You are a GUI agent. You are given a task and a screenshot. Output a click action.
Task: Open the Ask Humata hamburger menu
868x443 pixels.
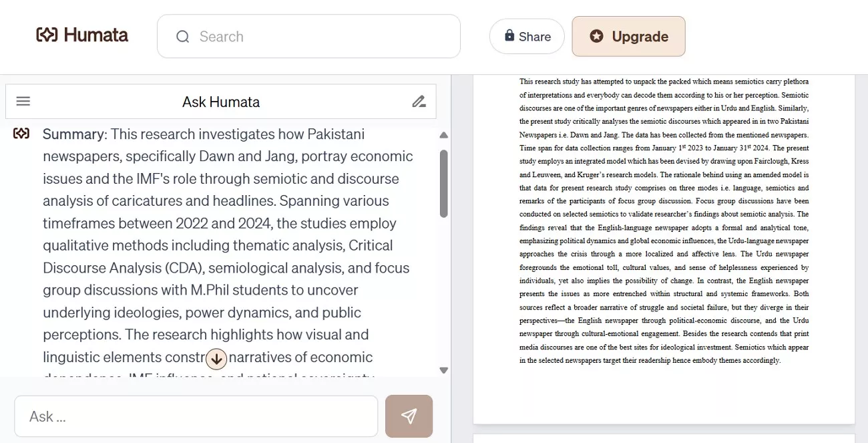(x=23, y=101)
